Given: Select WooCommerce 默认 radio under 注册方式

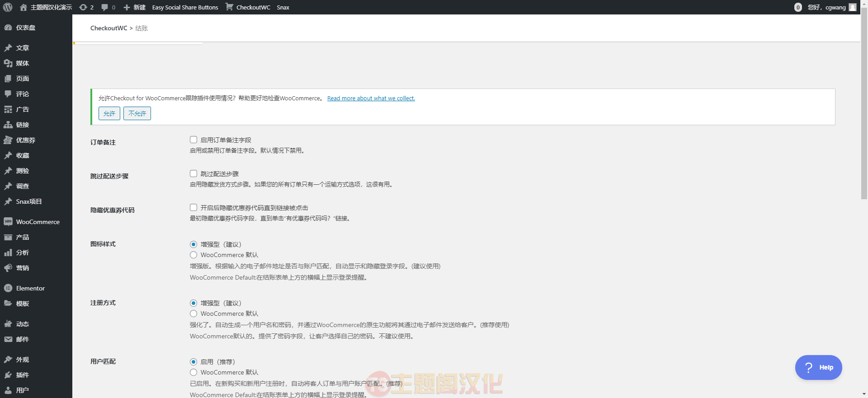Looking at the screenshot, I should [x=193, y=314].
